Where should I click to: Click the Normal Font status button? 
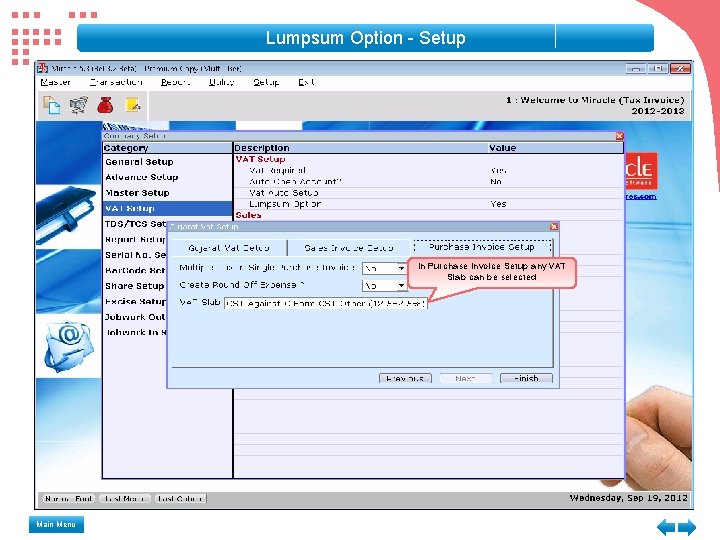pos(68,499)
